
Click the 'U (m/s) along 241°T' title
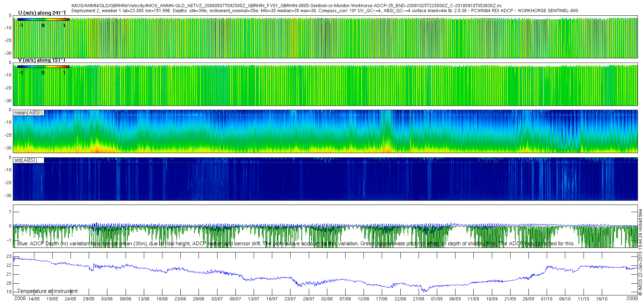(42, 13)
